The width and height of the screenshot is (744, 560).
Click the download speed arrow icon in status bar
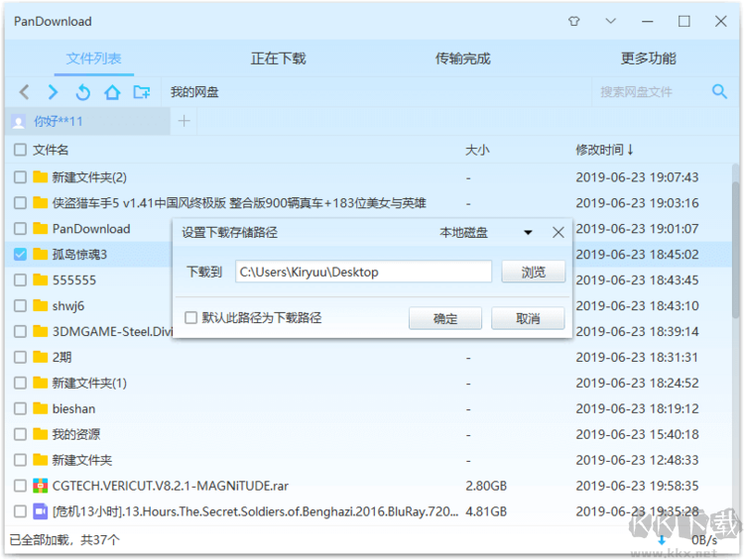coord(662,540)
